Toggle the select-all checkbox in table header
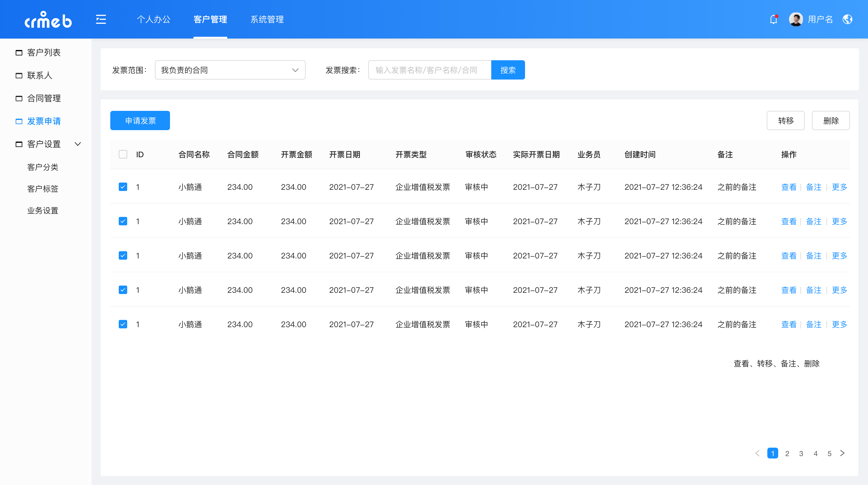The image size is (868, 485). tap(123, 154)
